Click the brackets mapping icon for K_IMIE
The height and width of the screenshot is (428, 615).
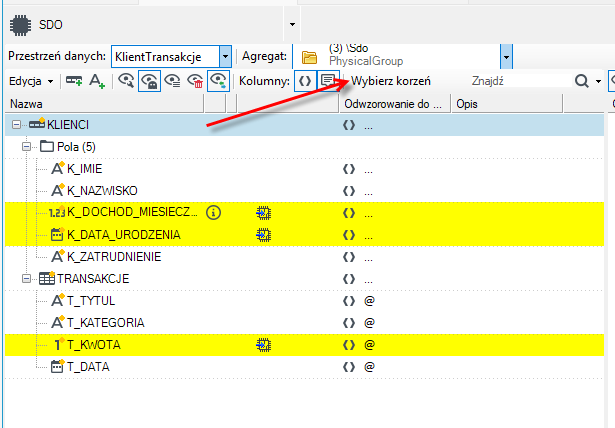[349, 169]
